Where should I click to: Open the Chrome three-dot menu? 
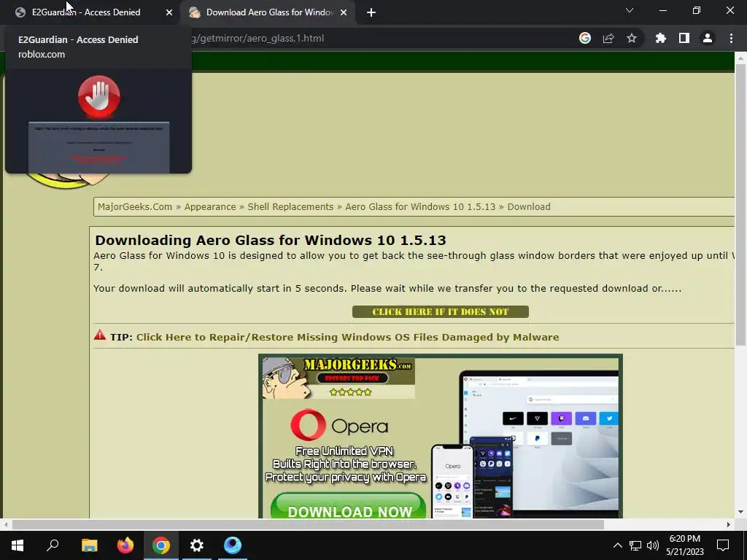pos(731,38)
